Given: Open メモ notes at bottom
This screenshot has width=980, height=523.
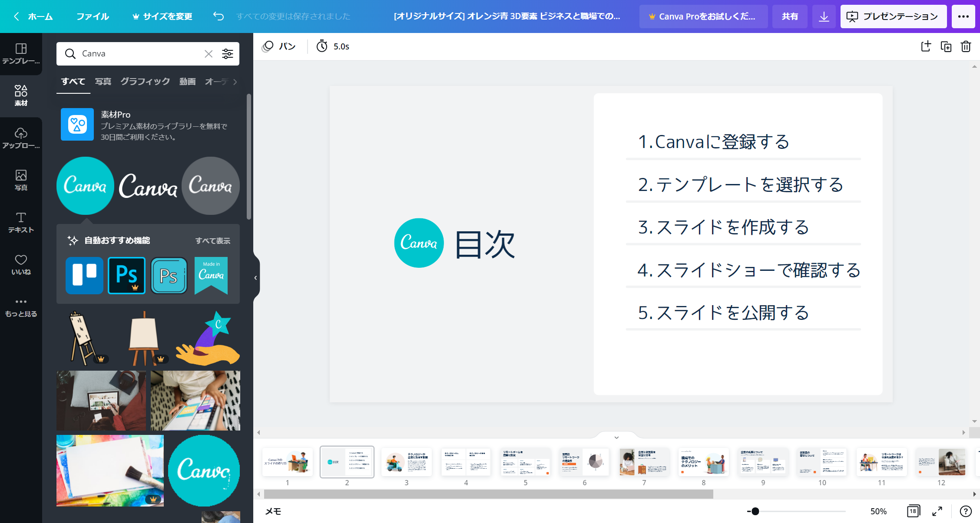Looking at the screenshot, I should click(x=273, y=511).
